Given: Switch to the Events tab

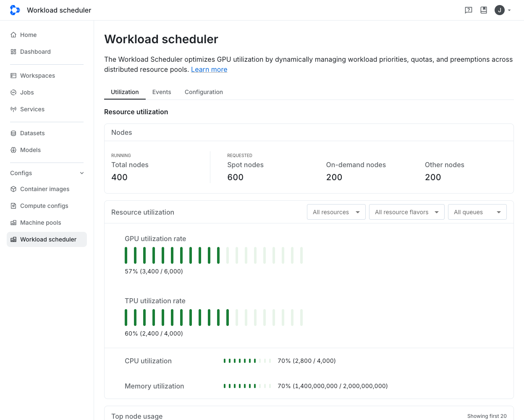Looking at the screenshot, I should click(162, 92).
